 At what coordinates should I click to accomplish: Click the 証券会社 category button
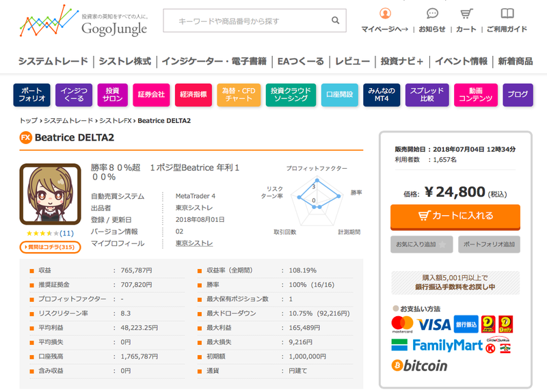click(151, 95)
